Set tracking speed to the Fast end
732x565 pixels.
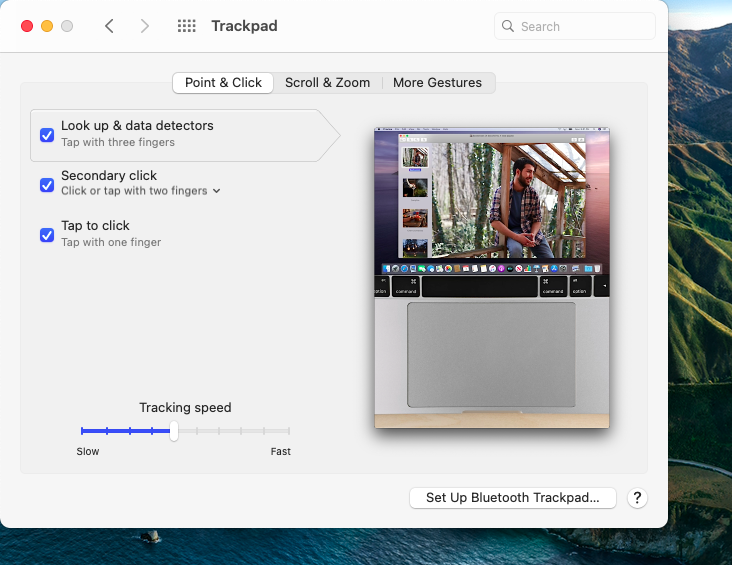point(289,431)
